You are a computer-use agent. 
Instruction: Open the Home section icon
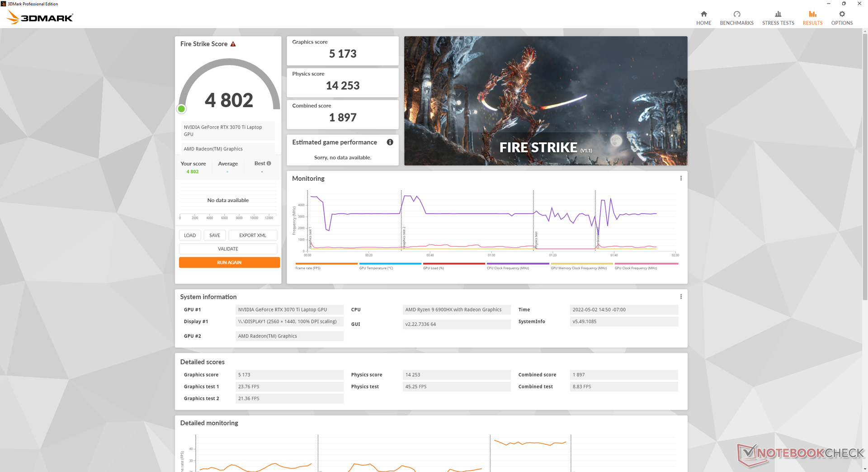703,14
